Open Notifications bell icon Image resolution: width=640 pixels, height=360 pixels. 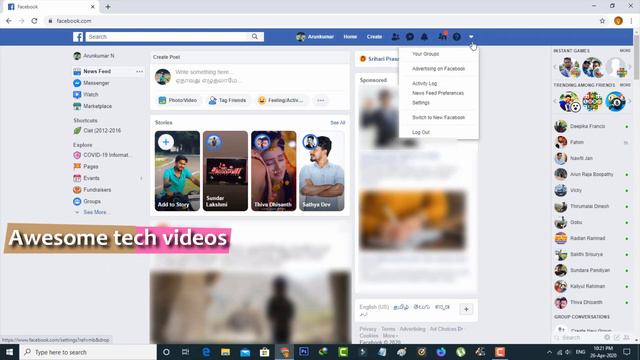(424, 37)
